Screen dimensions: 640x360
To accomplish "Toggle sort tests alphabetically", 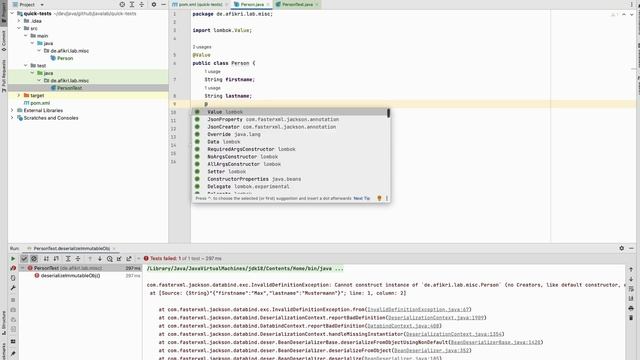I will click(x=46, y=259).
